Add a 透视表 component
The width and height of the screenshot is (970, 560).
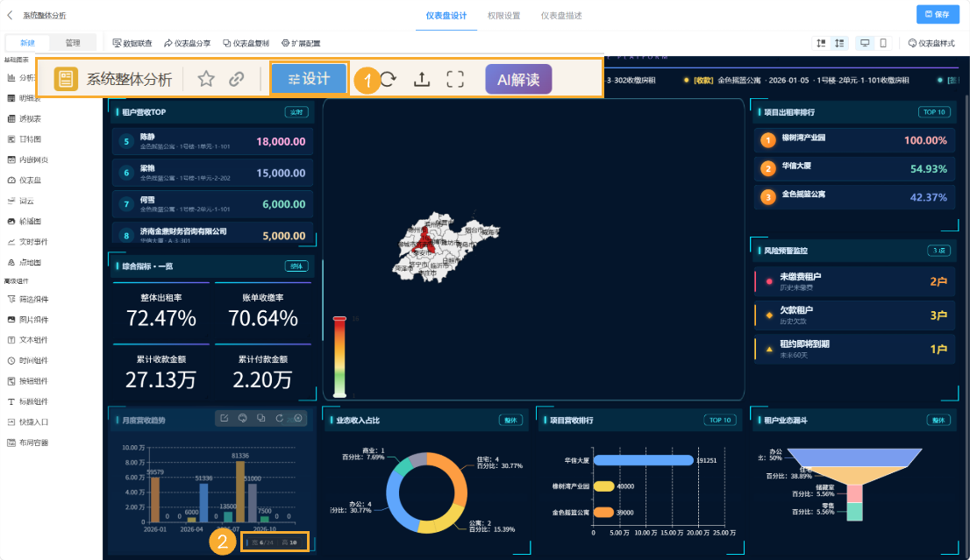[x=25, y=118]
